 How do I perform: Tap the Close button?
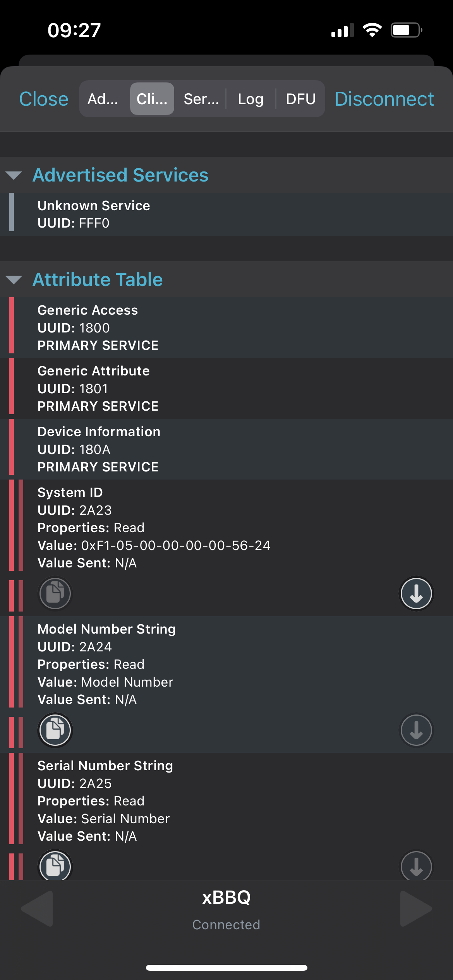pos(44,99)
